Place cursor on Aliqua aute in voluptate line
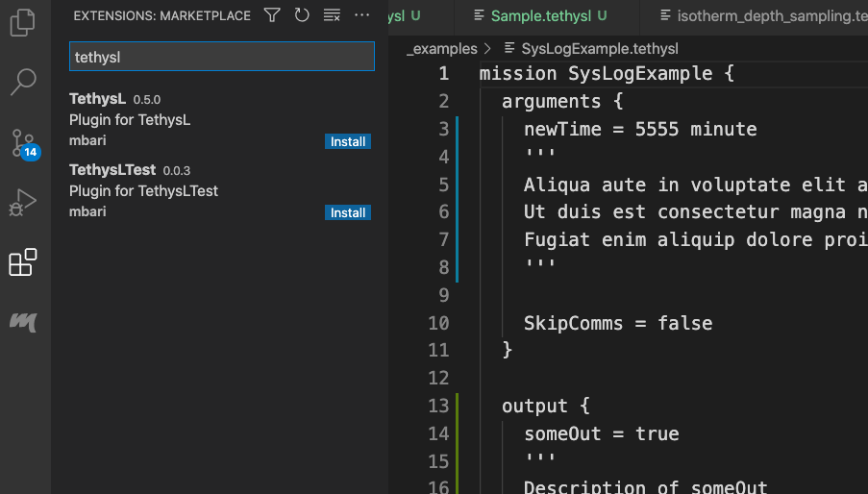Image resolution: width=868 pixels, height=494 pixels. coord(695,185)
